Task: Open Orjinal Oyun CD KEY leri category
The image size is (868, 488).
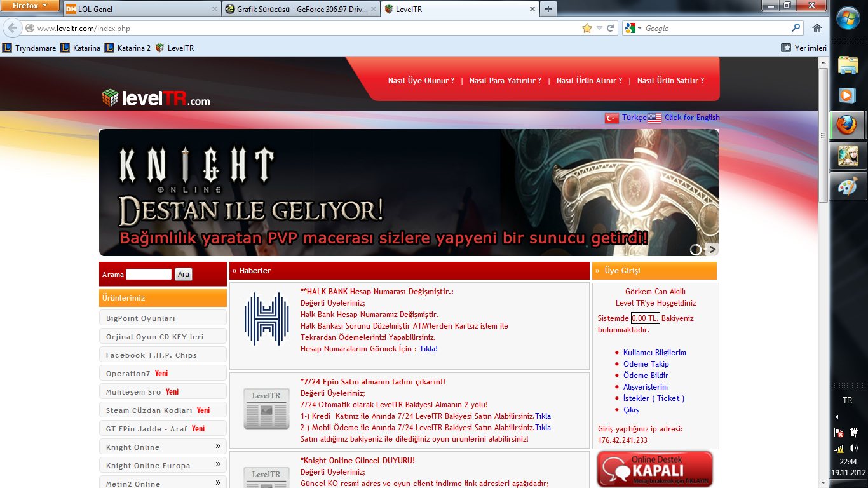Action: point(163,336)
